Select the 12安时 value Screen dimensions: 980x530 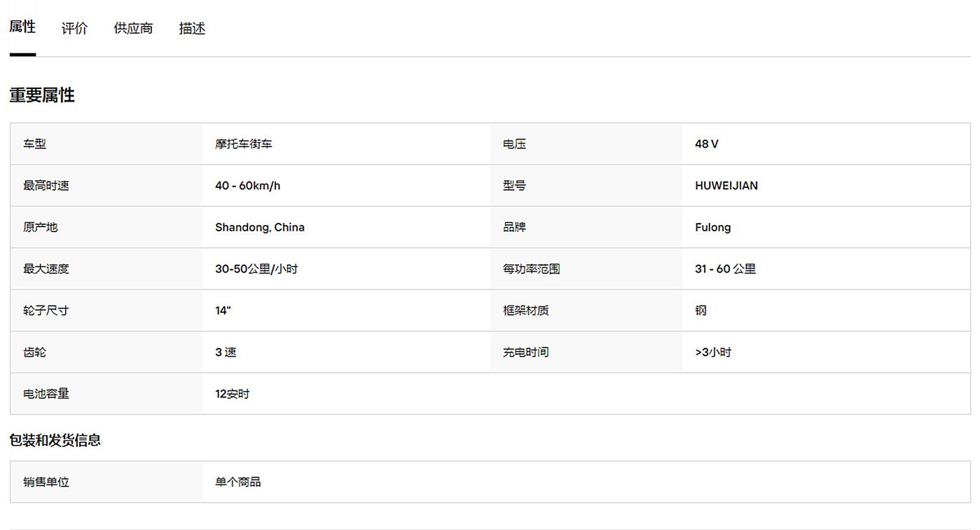[233, 394]
